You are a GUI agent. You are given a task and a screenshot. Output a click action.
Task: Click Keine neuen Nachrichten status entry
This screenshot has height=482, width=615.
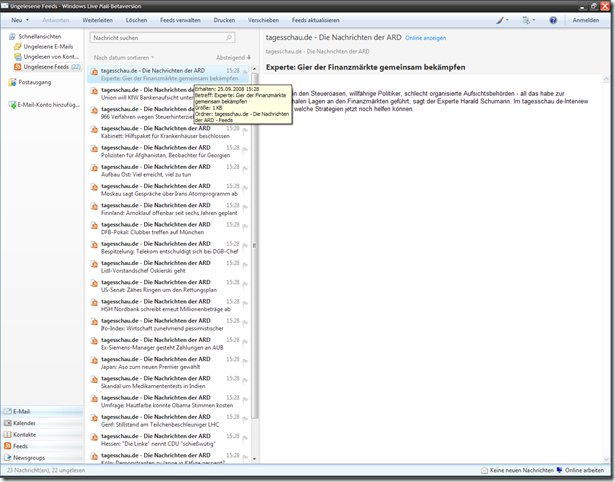(x=517, y=470)
